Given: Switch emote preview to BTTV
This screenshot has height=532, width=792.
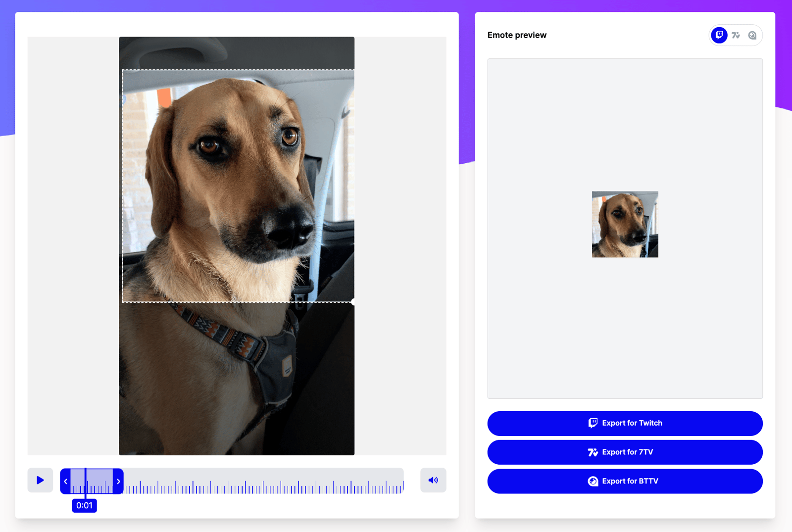Looking at the screenshot, I should tap(752, 35).
